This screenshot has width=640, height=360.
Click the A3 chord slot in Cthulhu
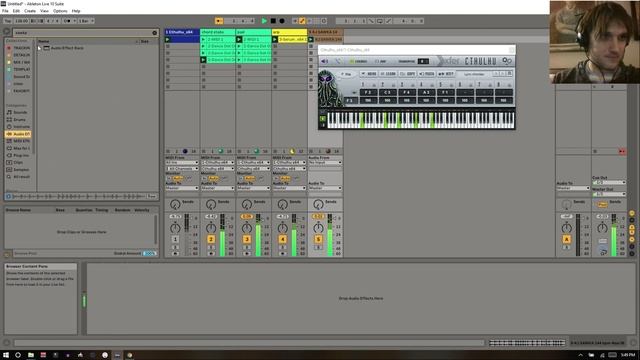(x=426, y=92)
